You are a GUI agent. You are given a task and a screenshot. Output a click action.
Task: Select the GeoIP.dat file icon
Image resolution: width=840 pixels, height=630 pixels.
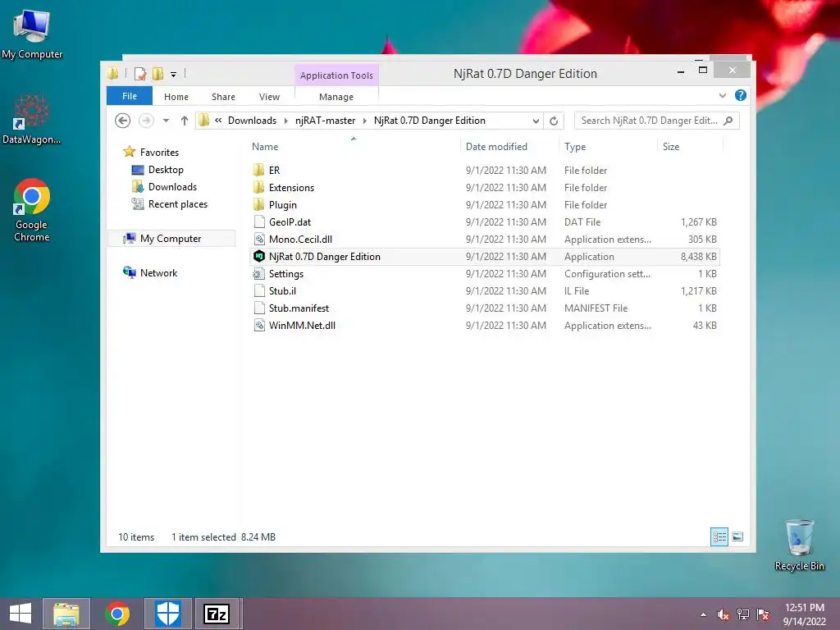259,221
